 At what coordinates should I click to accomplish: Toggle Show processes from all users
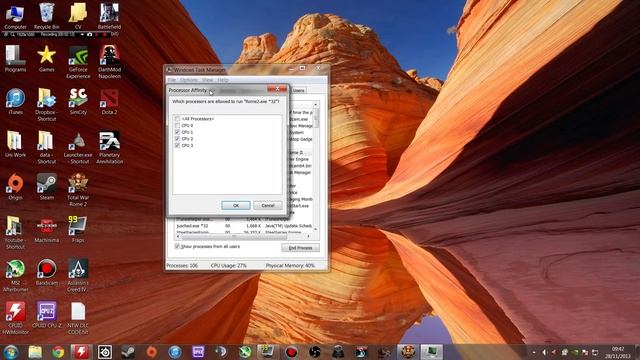tap(177, 247)
